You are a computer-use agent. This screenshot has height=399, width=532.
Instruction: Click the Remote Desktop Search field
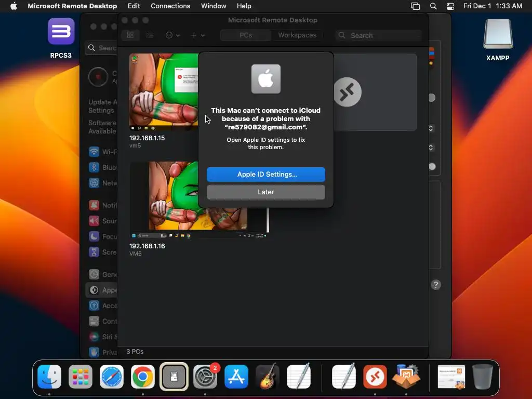pos(378,35)
